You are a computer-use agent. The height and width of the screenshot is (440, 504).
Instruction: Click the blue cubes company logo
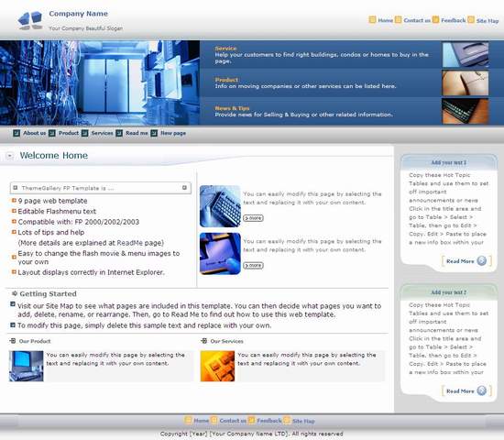pos(30,20)
